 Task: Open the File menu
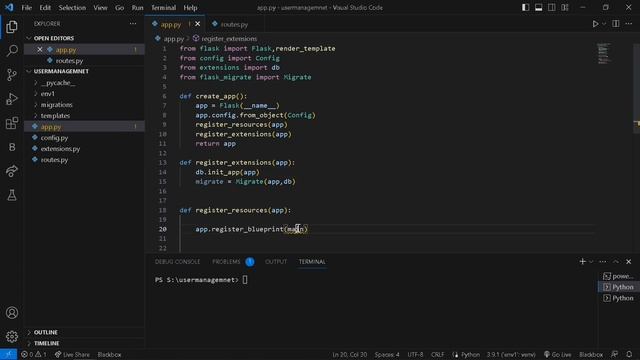pos(27,7)
